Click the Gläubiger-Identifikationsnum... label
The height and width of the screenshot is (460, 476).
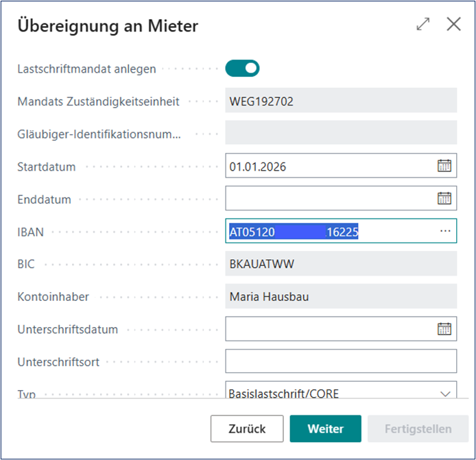(99, 134)
